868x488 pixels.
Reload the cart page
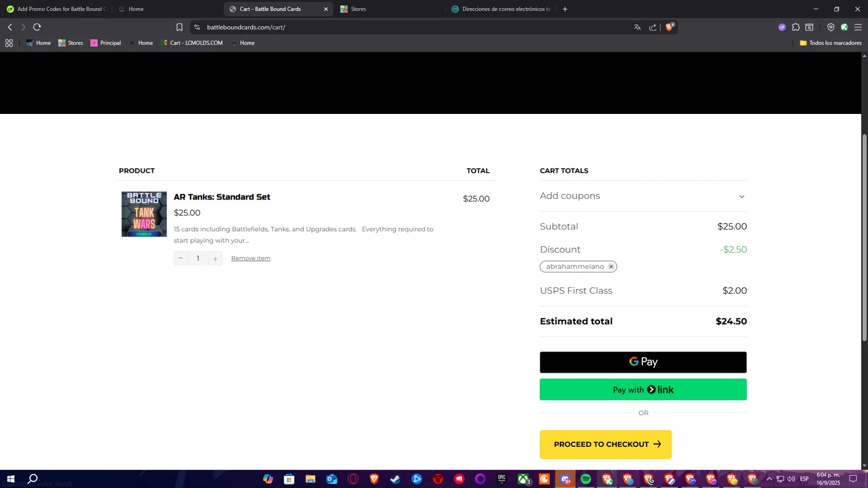coord(37,27)
